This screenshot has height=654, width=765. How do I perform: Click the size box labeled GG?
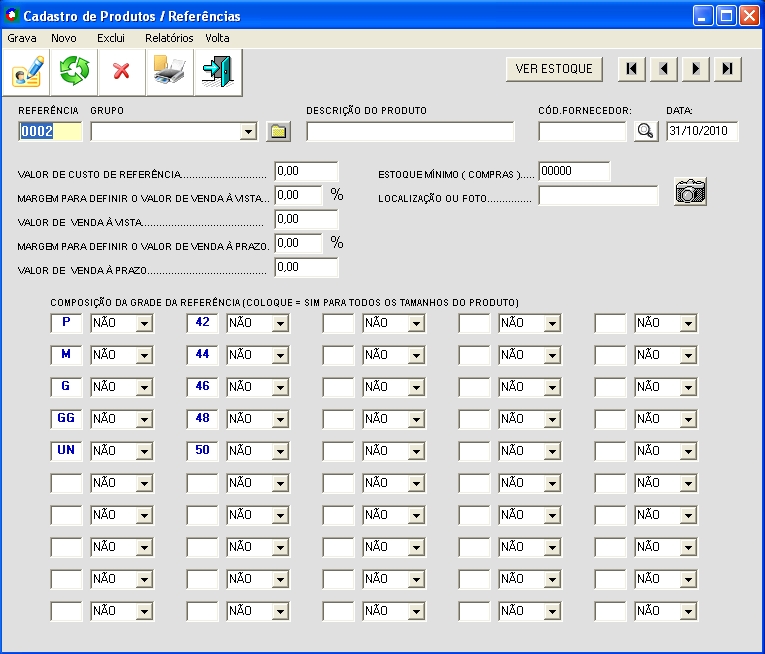click(66, 419)
